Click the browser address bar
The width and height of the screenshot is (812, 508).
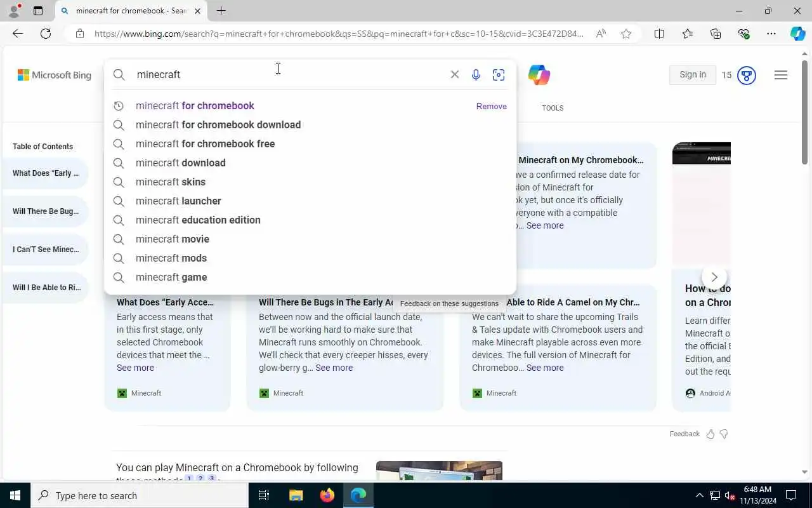pos(338,34)
